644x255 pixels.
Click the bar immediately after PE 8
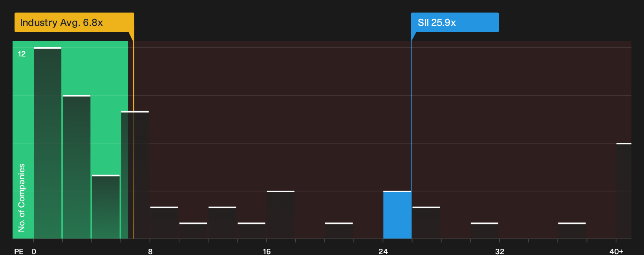coord(164,222)
